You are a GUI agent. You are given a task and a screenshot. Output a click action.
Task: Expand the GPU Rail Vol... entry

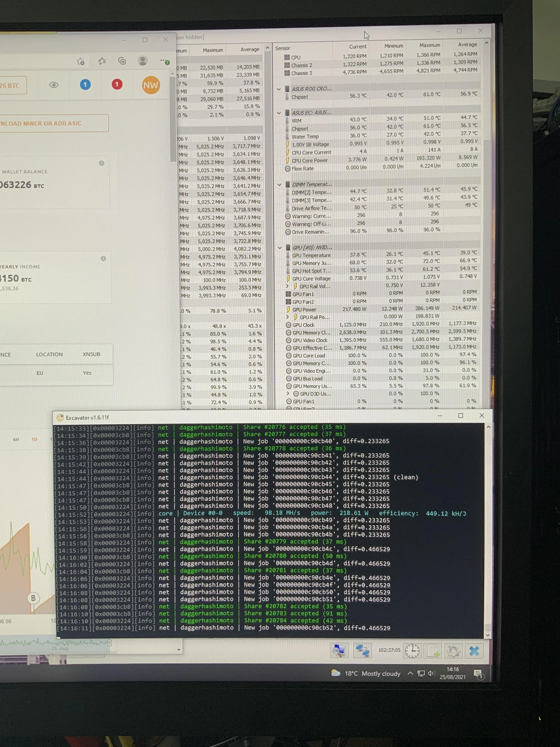(x=288, y=286)
